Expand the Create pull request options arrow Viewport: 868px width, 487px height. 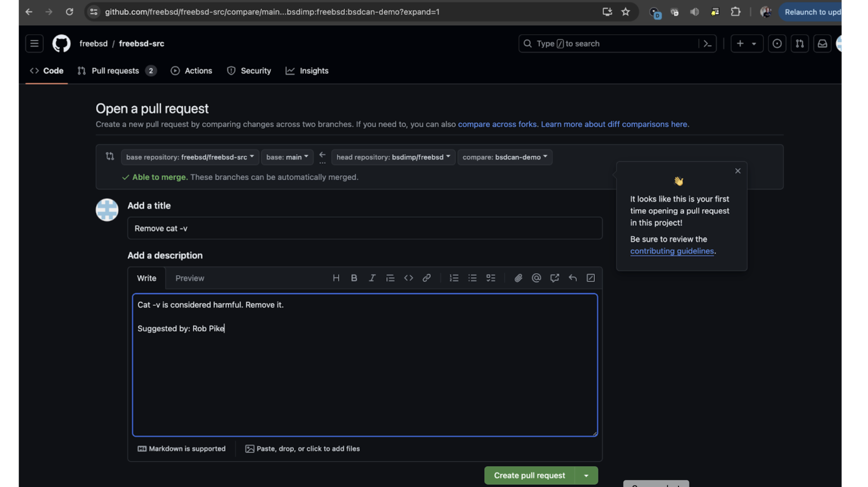[586, 476]
